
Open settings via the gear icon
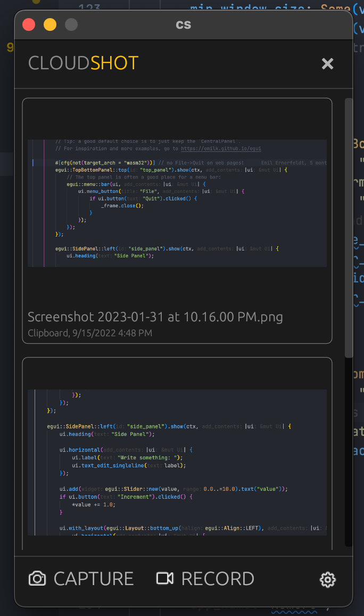327,579
